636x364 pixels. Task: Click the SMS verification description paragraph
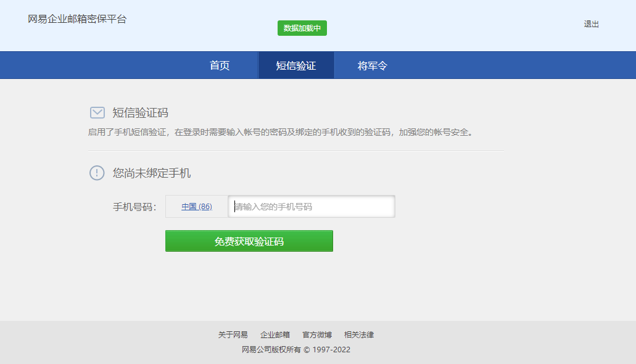[x=281, y=132]
